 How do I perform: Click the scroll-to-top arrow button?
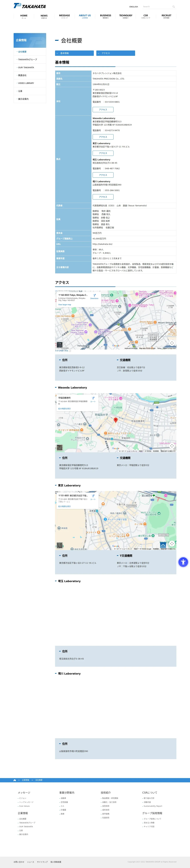click(x=163, y=545)
